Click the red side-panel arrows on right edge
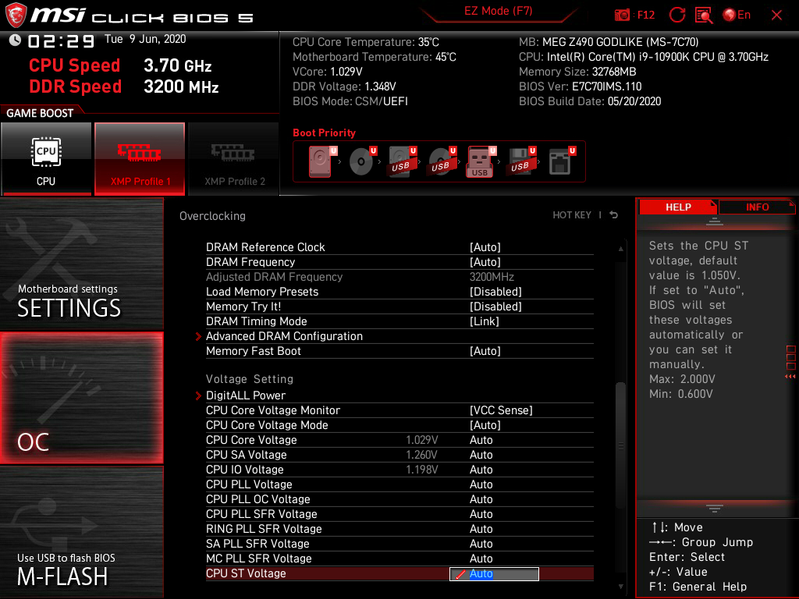 [790, 376]
